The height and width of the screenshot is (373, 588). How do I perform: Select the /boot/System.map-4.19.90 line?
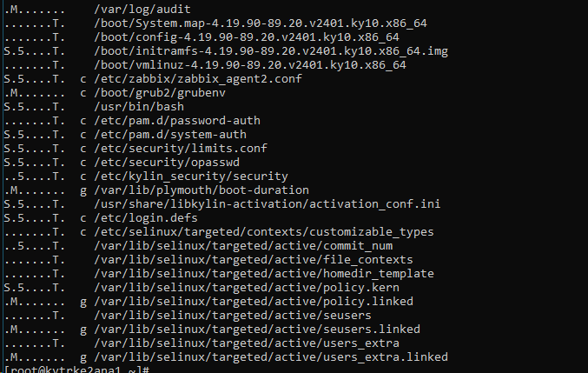click(261, 23)
